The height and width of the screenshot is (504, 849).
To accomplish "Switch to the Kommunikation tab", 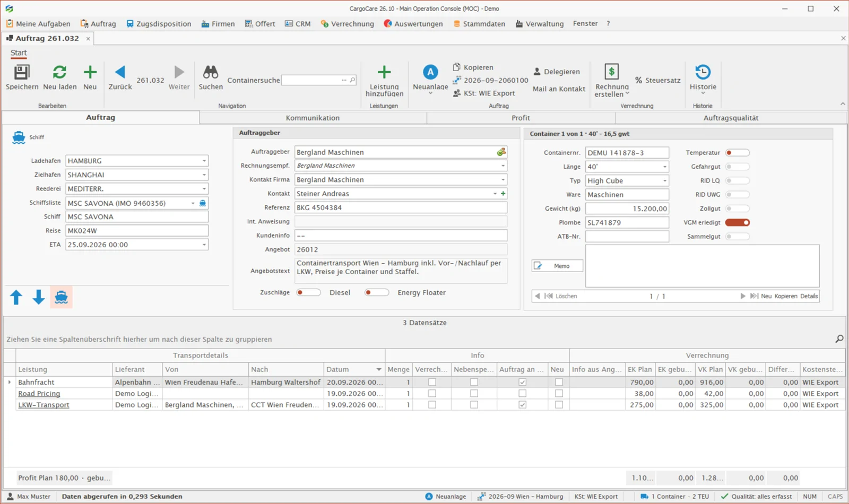I will point(313,118).
